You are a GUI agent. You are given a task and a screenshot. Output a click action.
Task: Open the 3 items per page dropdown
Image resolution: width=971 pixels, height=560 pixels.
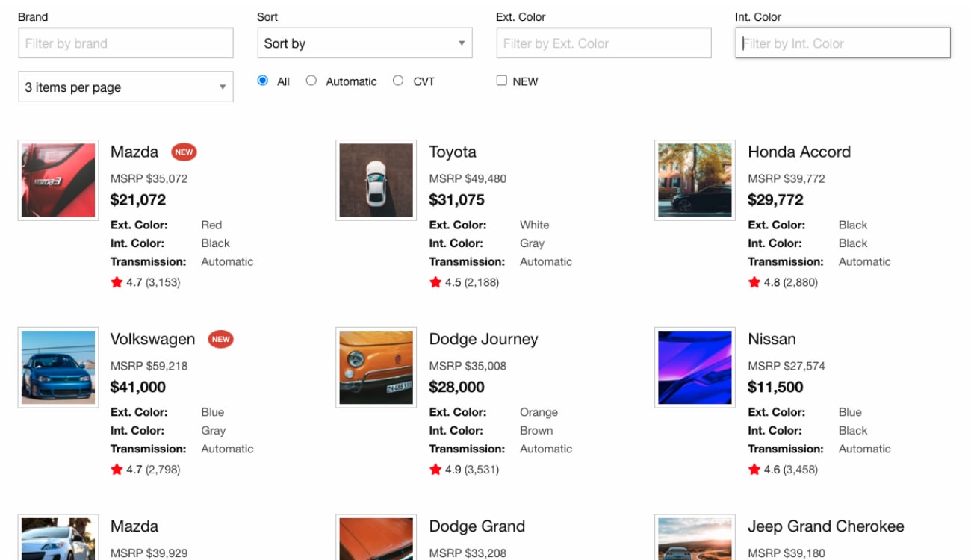click(125, 87)
